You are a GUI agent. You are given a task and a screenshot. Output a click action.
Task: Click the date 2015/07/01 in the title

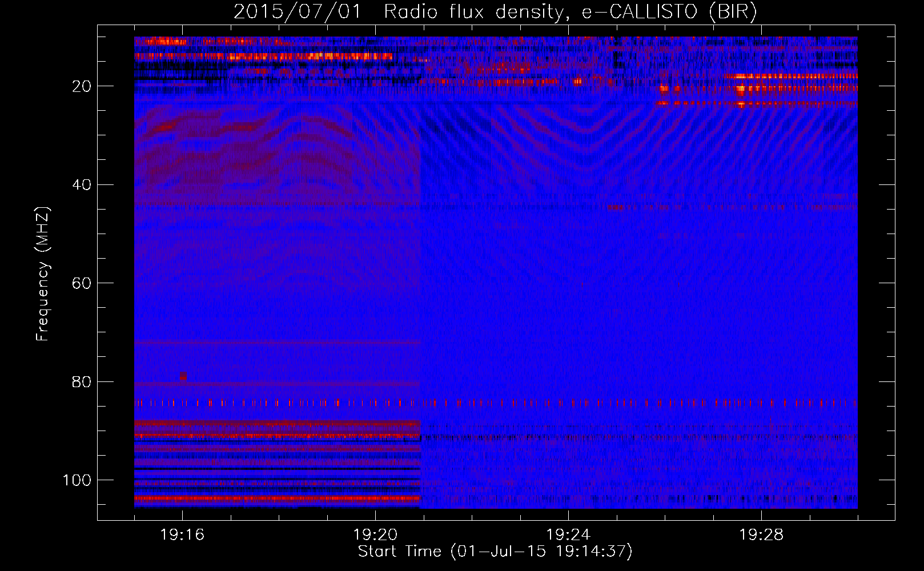pos(297,12)
